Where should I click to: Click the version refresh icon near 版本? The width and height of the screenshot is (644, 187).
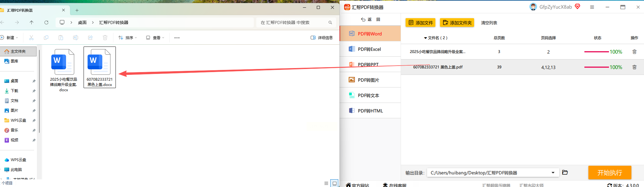[609, 185]
